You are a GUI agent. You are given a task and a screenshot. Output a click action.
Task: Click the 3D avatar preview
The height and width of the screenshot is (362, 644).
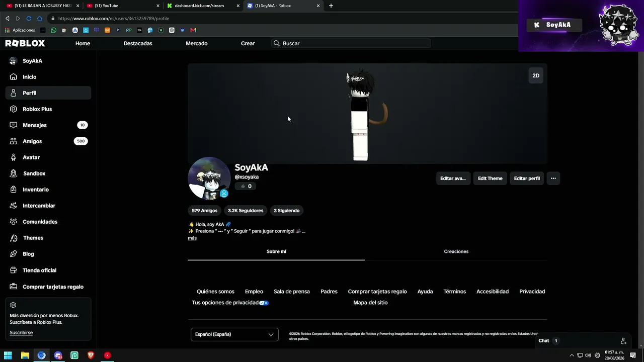coord(367,114)
